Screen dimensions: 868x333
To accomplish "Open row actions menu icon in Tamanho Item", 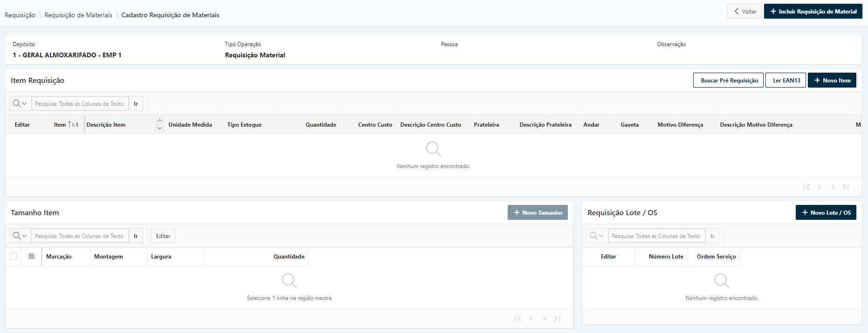I will pos(31,257).
